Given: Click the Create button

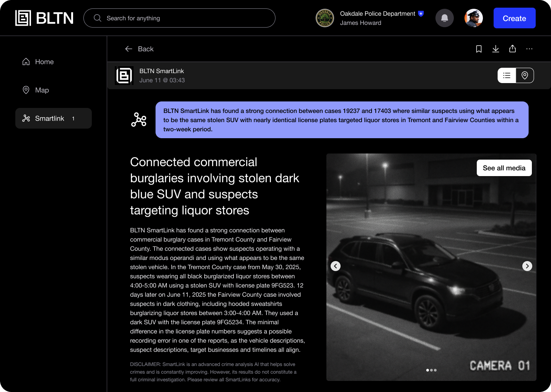Looking at the screenshot, I should [514, 18].
